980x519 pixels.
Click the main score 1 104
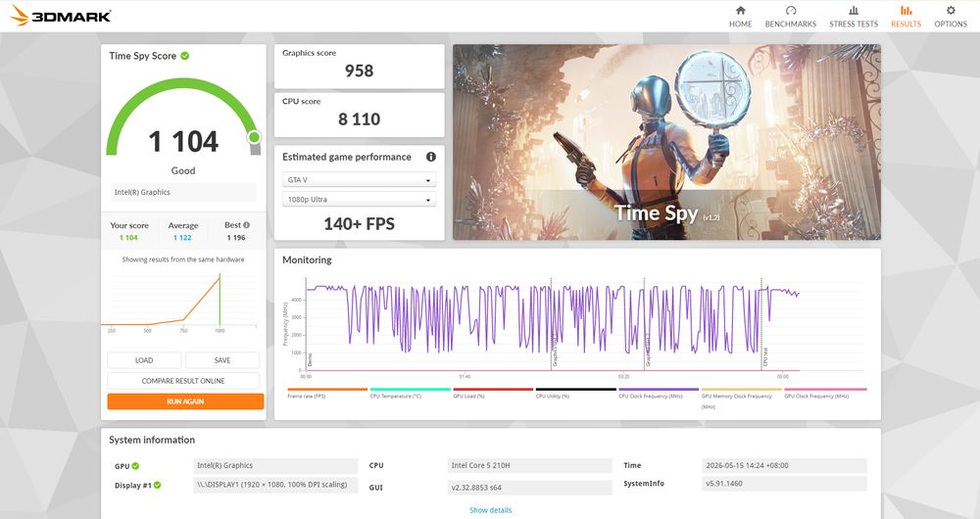coord(183,141)
